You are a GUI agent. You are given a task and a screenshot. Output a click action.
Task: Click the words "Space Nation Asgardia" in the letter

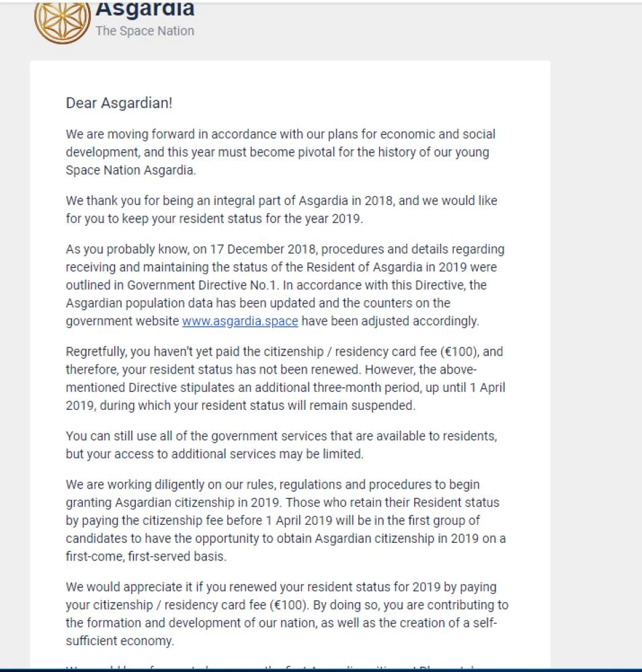coord(131,170)
